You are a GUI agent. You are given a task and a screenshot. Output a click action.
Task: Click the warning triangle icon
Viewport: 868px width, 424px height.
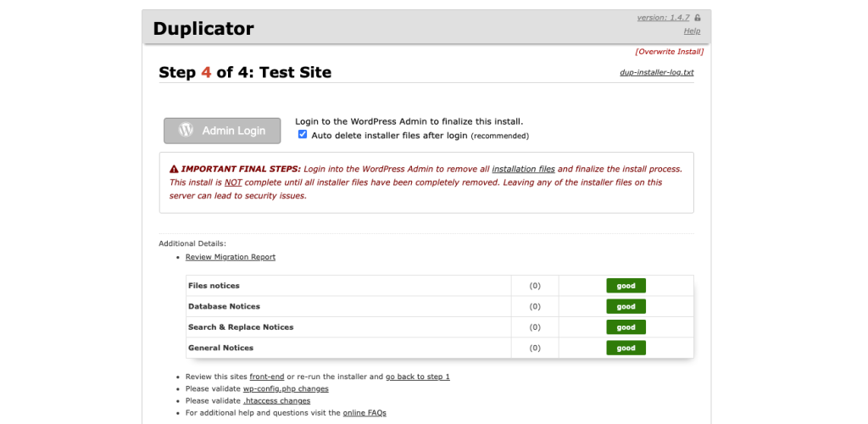(174, 169)
